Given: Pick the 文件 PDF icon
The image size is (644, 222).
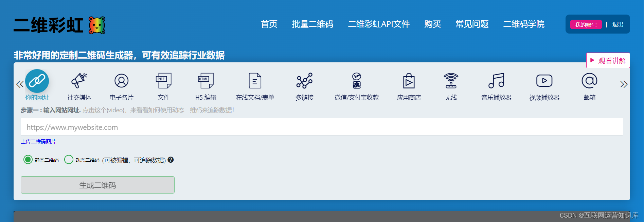Looking at the screenshot, I should tap(163, 81).
